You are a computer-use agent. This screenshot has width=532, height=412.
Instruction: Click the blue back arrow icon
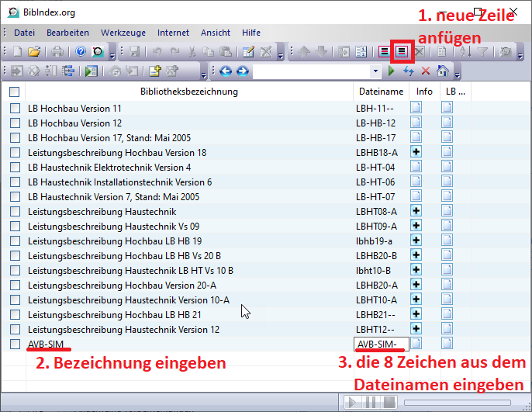[226, 71]
